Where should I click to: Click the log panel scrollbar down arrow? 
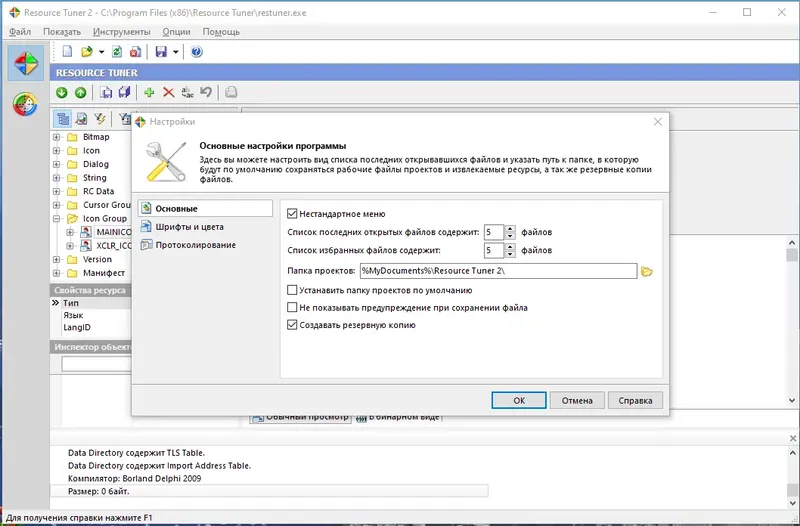[793, 504]
